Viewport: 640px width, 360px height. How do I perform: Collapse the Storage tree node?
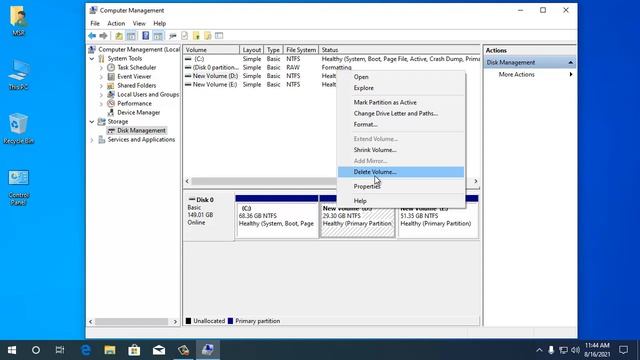coord(92,122)
